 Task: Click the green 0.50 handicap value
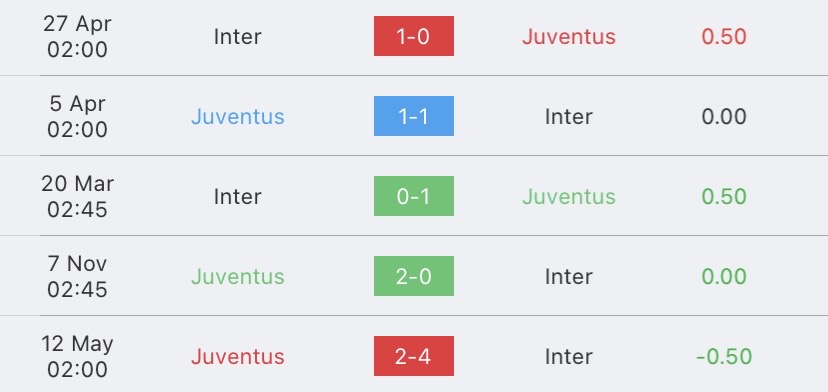[724, 197]
